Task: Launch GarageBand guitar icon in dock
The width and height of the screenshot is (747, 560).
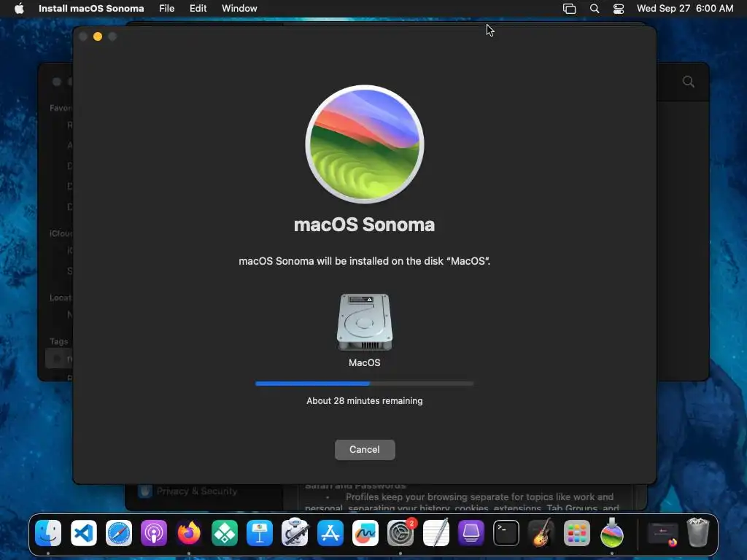Action: (541, 533)
